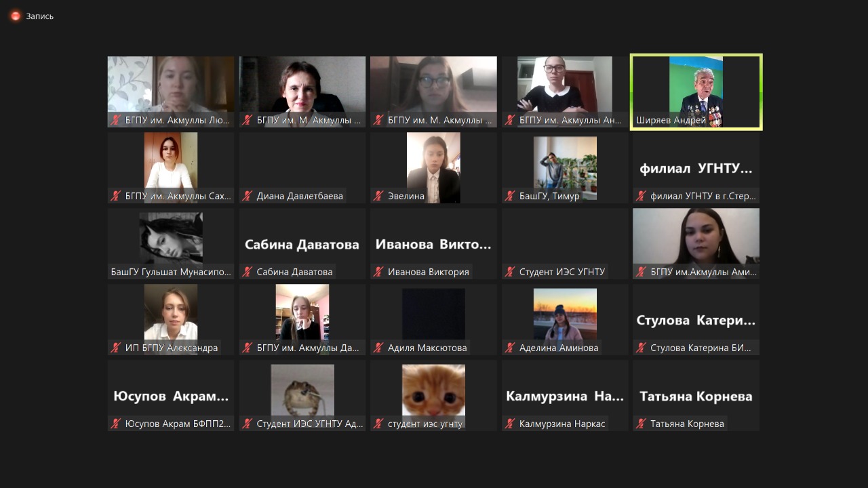
Task: Select the Стулова Катерина name placeholder tile
Action: click(696, 320)
